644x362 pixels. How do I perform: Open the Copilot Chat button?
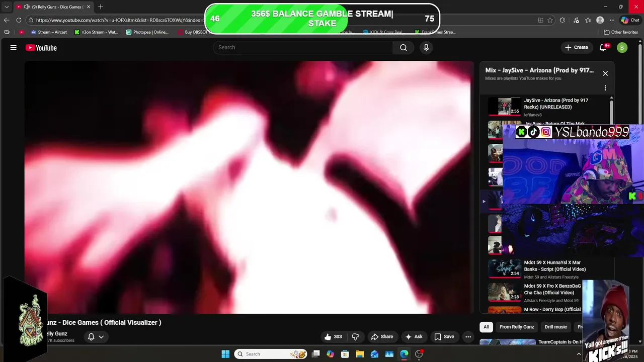[x=630, y=20]
